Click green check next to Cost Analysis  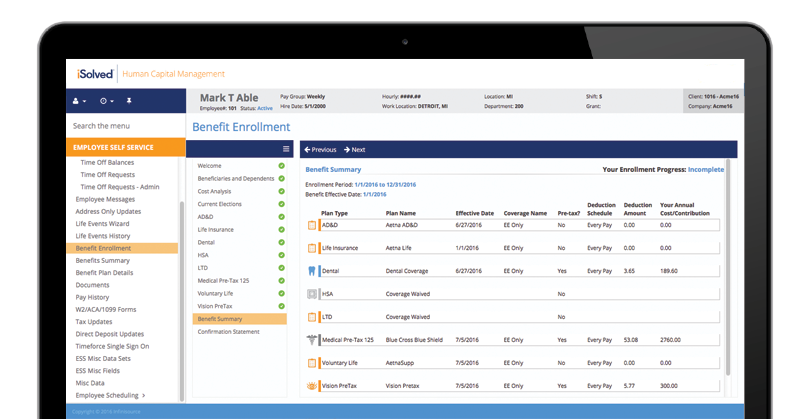coord(281,191)
